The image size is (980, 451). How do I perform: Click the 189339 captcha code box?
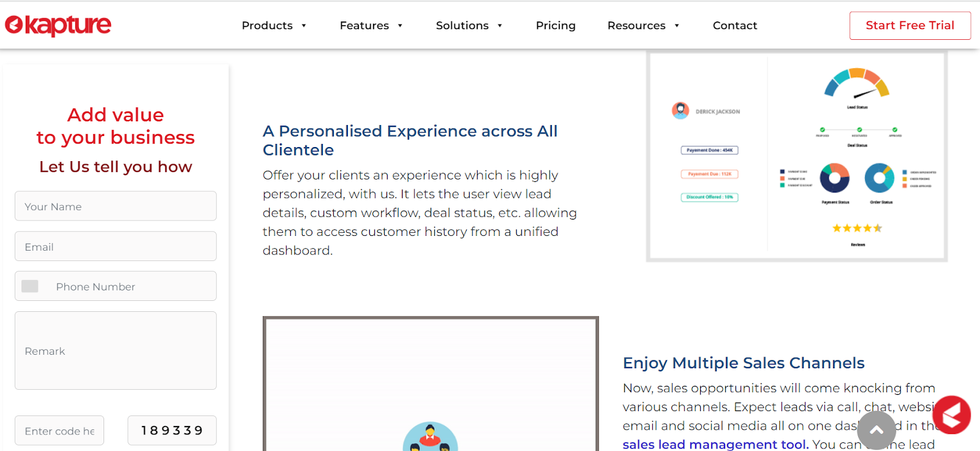pyautogui.click(x=172, y=431)
